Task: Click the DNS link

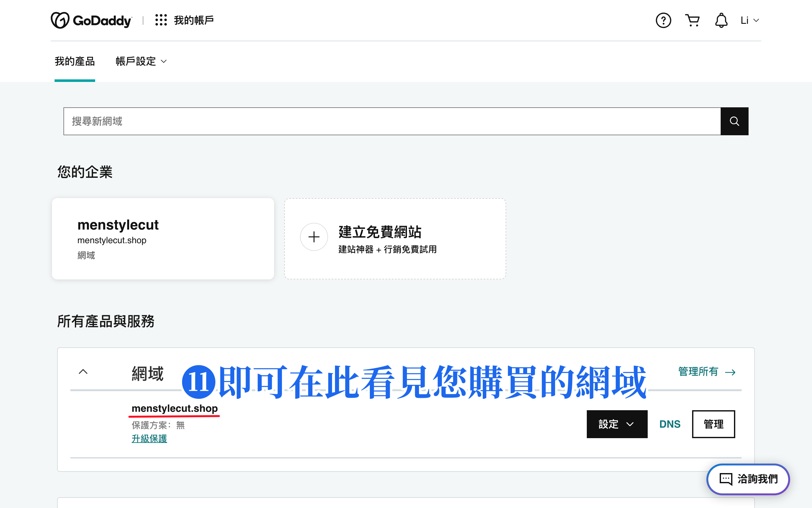Action: click(670, 424)
